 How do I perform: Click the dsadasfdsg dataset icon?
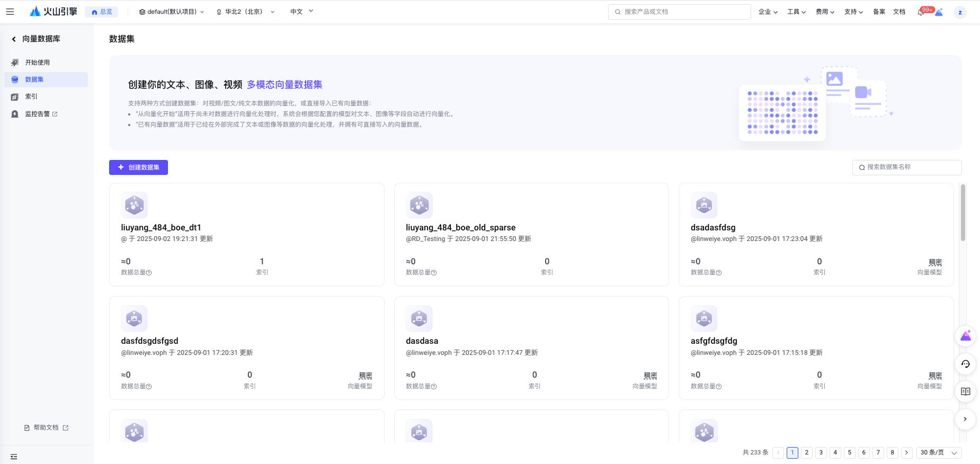[x=704, y=205]
